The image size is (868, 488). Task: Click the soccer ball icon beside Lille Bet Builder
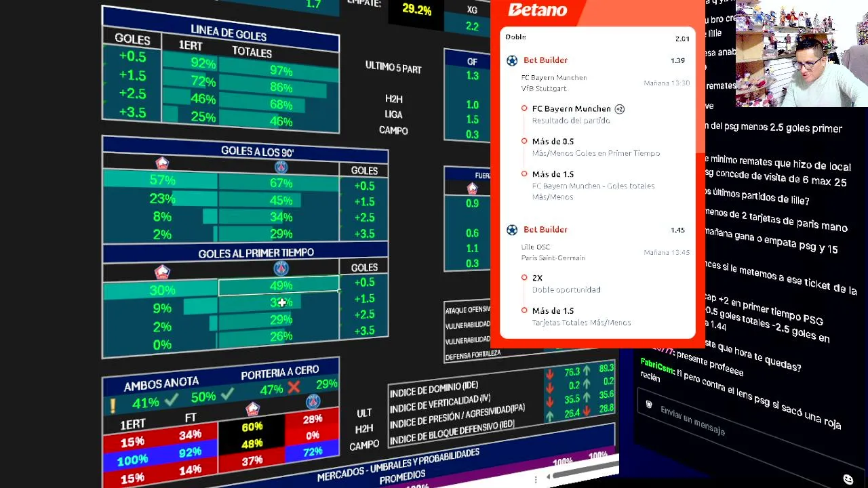point(512,230)
